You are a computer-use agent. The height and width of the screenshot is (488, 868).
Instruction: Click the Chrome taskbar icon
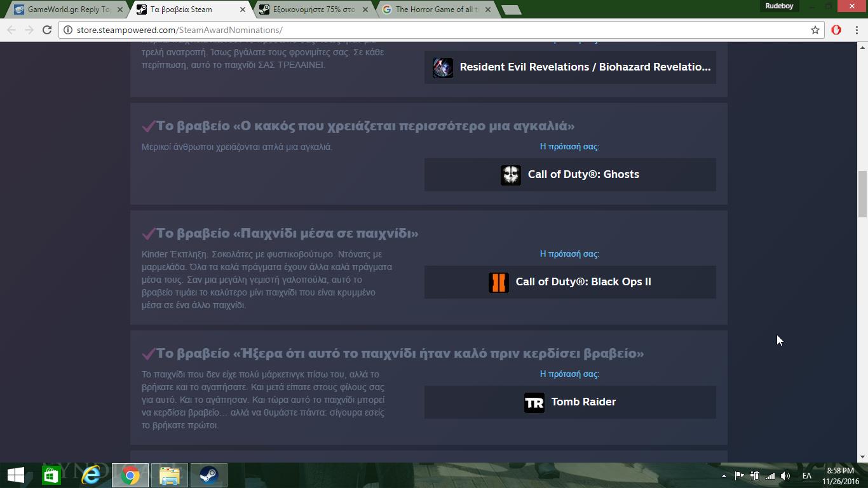coord(130,475)
